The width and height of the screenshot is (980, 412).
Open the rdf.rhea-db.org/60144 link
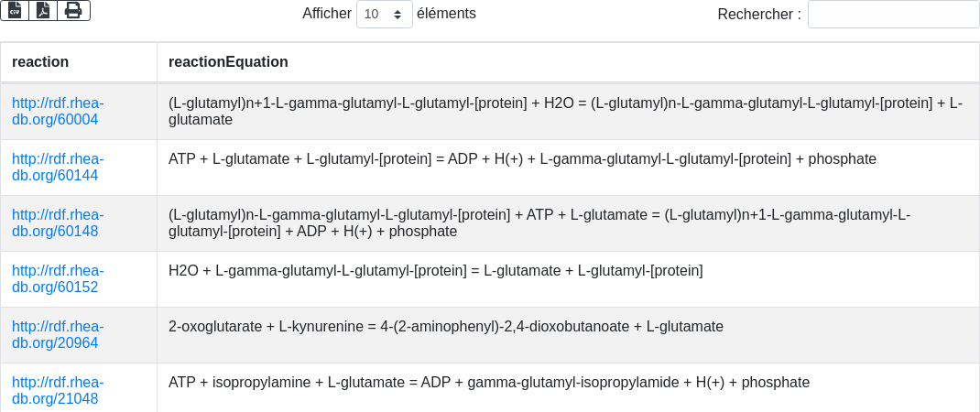click(57, 167)
